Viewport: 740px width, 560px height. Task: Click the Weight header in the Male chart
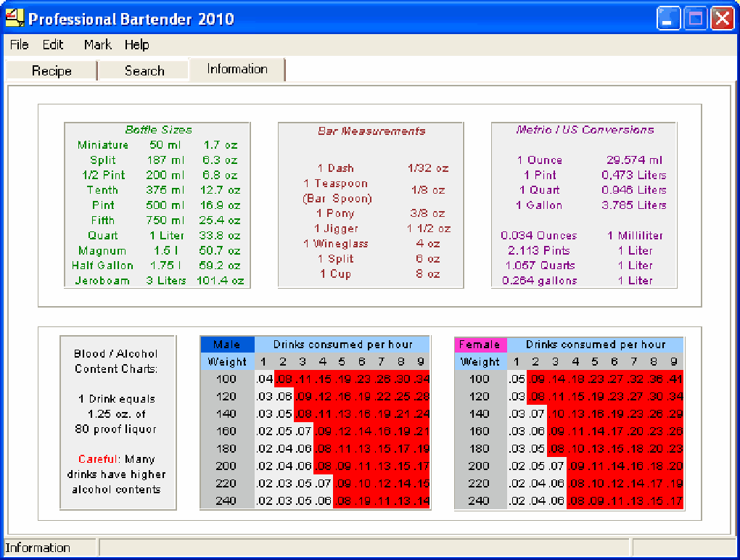click(227, 362)
